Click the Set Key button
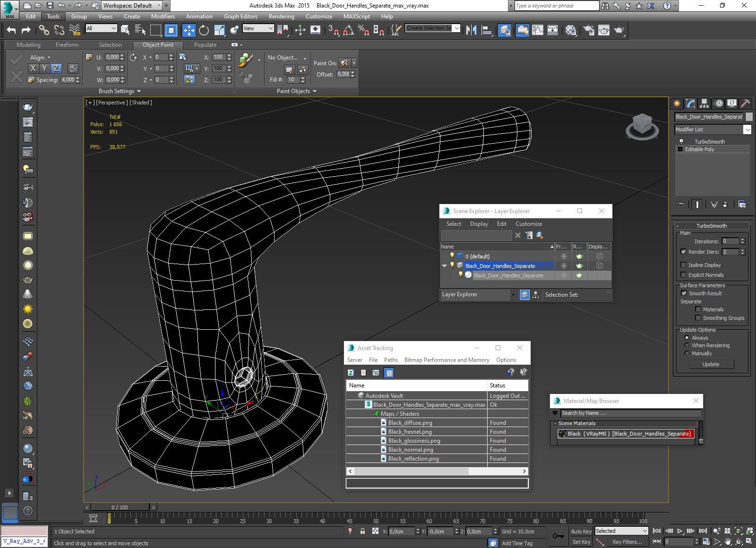The height and width of the screenshot is (548, 756). (x=581, y=542)
